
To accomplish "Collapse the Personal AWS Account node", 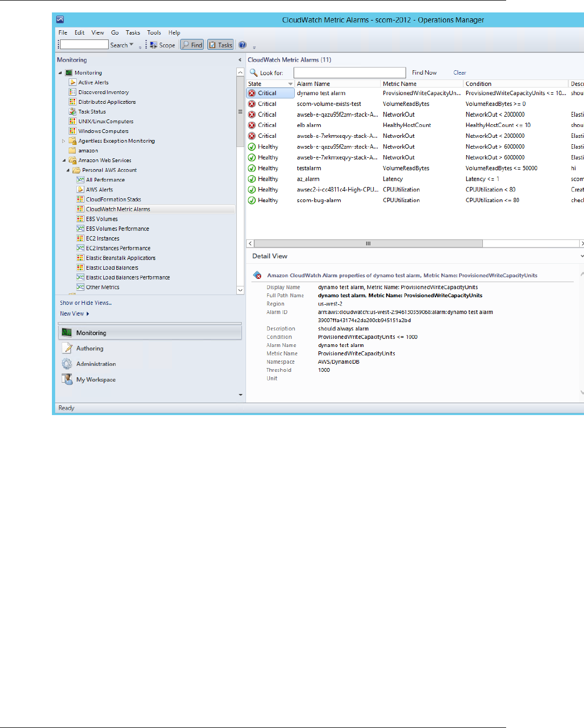I will pos(68,170).
